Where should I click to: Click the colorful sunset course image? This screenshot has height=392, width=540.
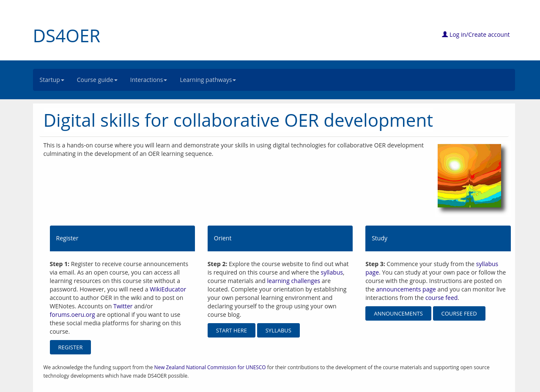click(x=469, y=176)
